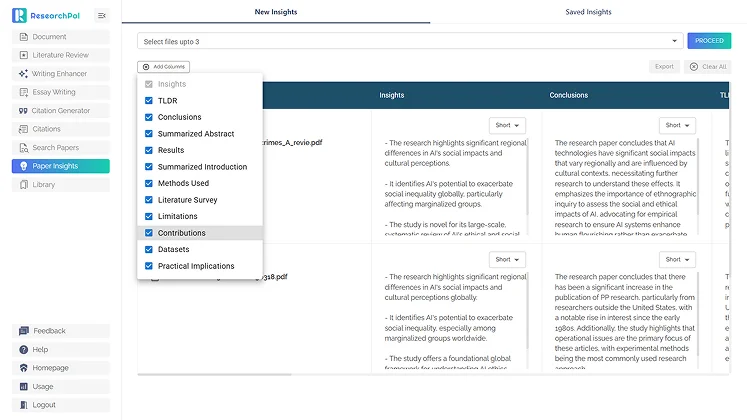Click the file name ending in 318.pdf
The image size is (747, 420).
(275, 277)
